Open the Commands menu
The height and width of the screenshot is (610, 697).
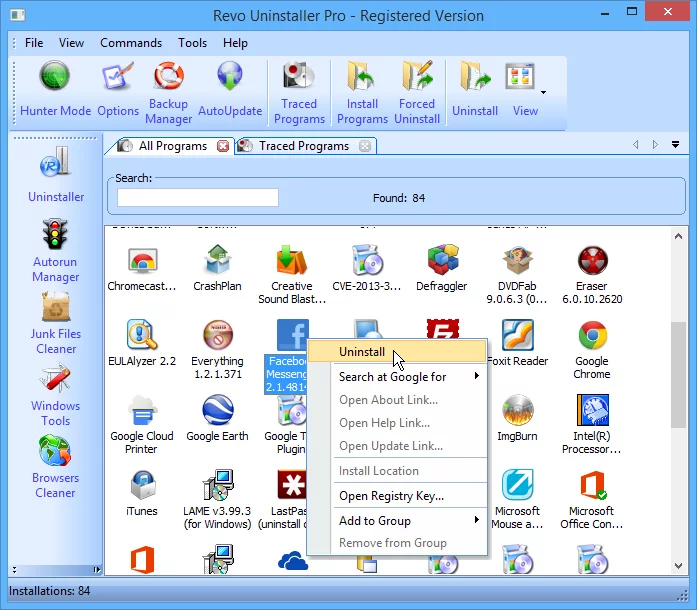[x=131, y=43]
